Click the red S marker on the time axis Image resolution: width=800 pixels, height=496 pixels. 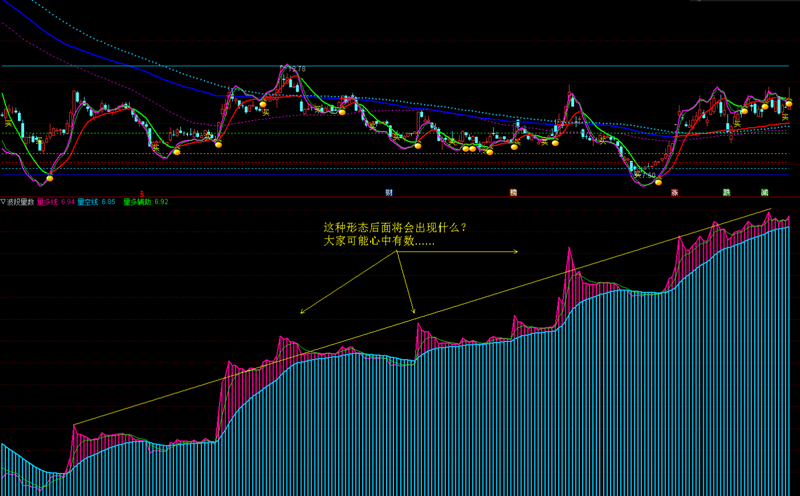142,193
